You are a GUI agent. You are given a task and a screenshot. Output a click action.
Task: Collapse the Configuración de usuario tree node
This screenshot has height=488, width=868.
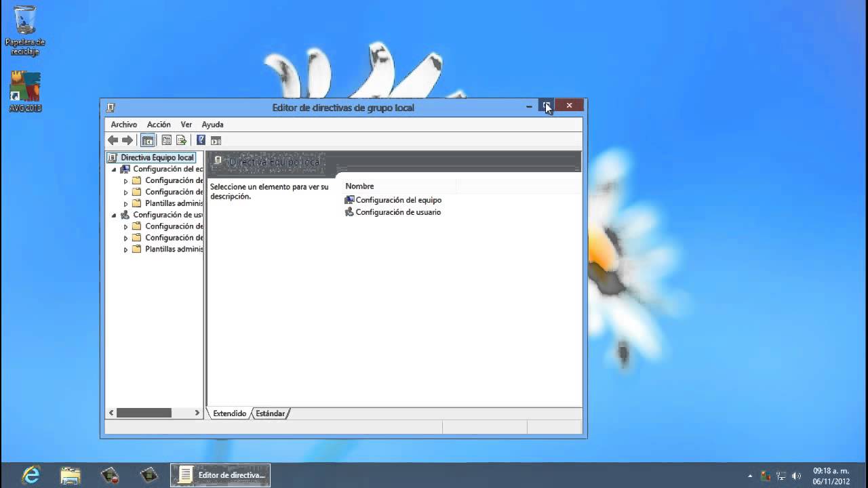click(x=114, y=215)
